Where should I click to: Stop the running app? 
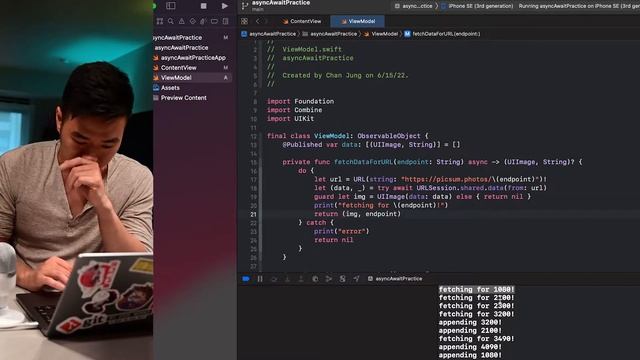[x=203, y=6]
